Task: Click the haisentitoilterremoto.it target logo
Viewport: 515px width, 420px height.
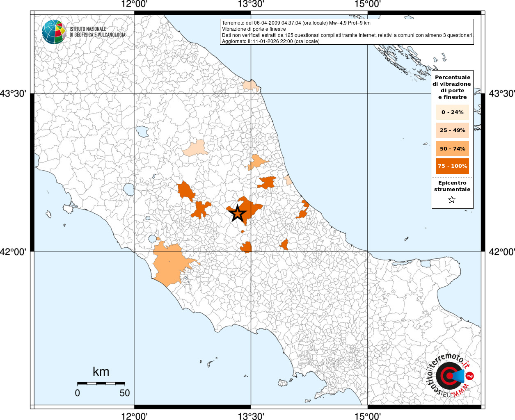Action: [447, 376]
